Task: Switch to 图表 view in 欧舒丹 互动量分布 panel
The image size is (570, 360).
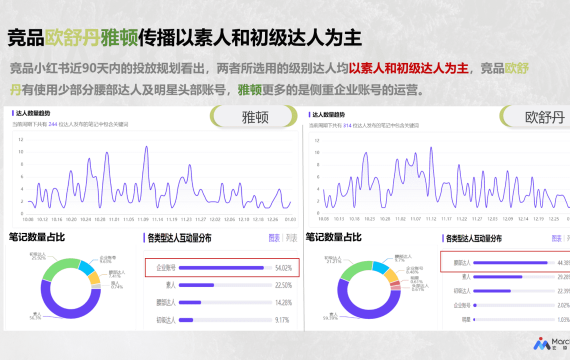Action: pyautogui.click(x=557, y=239)
